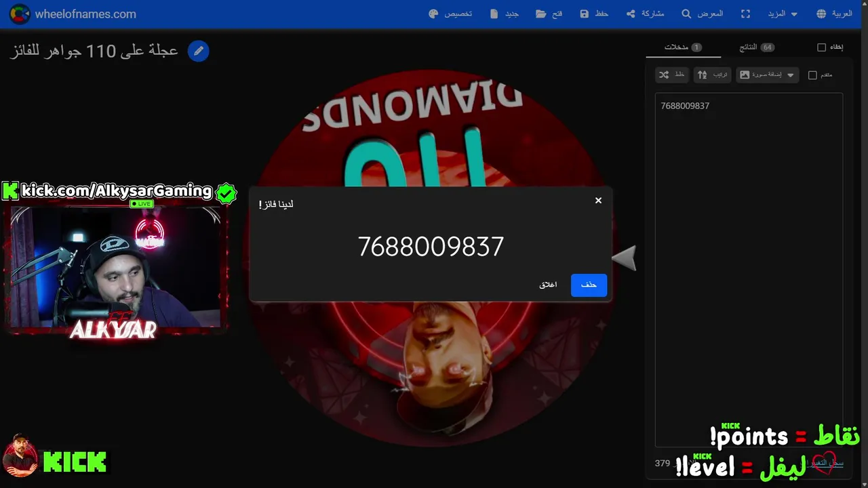Switch to the Results (النتائج) tab

point(756,47)
